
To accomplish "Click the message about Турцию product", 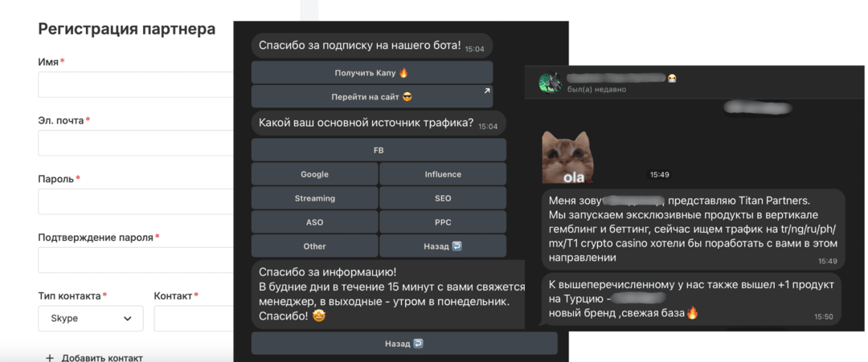I will [691, 299].
